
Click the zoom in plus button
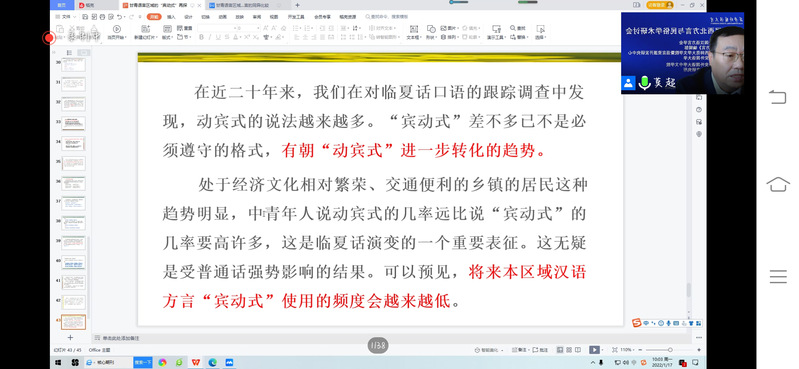(699, 350)
